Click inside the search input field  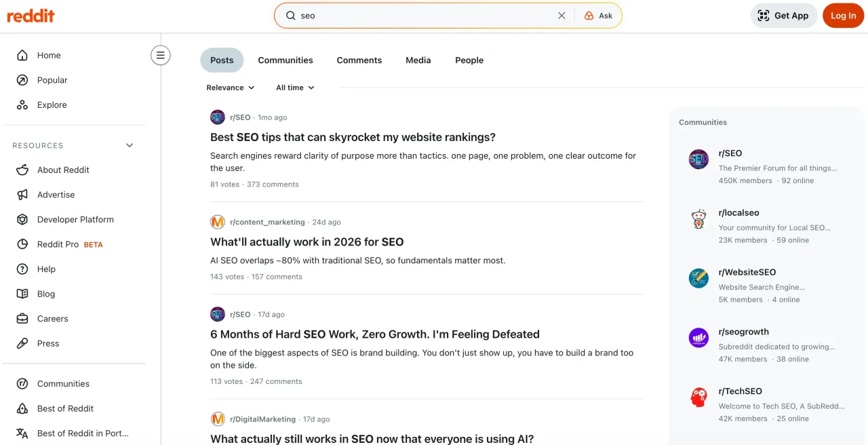(x=420, y=16)
